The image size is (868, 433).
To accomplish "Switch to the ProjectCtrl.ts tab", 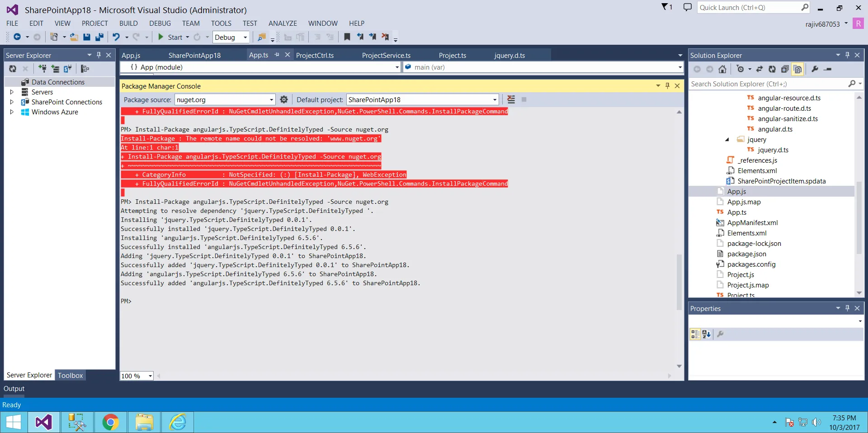I will 315,56.
